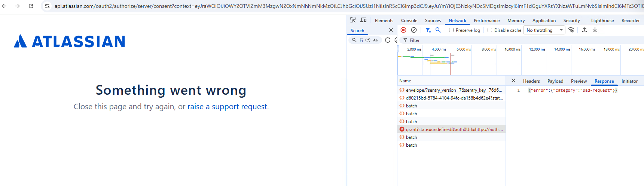Focus the Search panel find field

pos(361,40)
